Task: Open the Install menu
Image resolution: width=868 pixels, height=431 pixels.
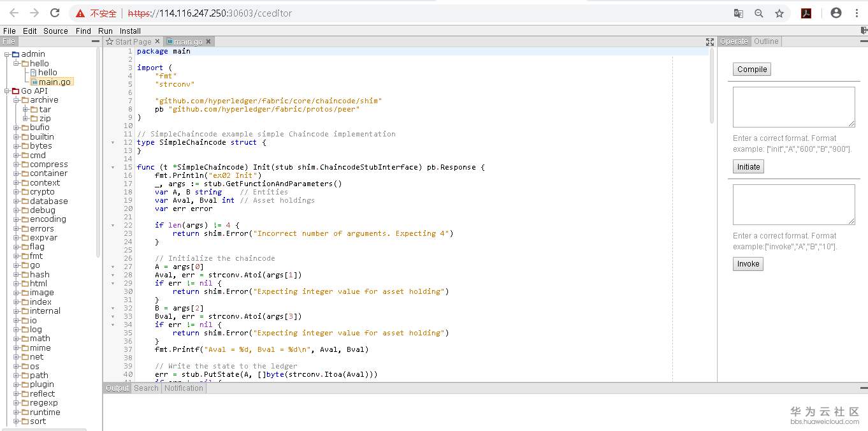Action: [x=130, y=31]
